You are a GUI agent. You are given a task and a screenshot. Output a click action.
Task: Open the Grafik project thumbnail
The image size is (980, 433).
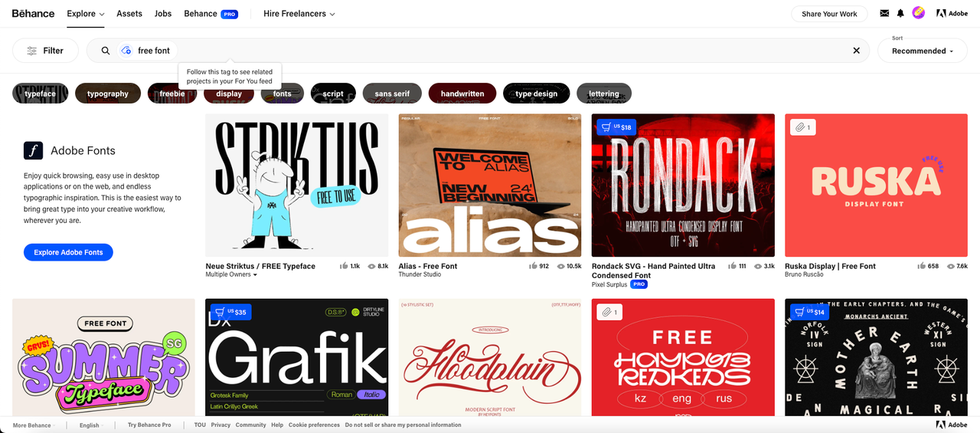coord(296,358)
